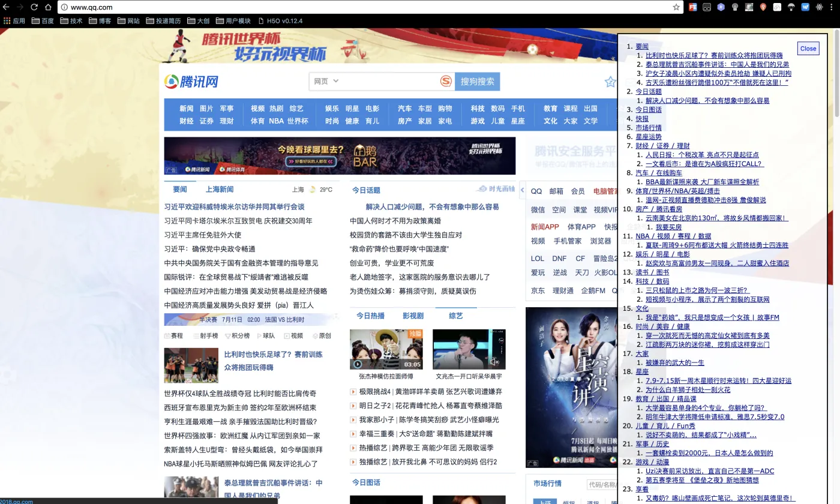
Task: Click the 搜狗搜索 search button
Action: (x=478, y=82)
